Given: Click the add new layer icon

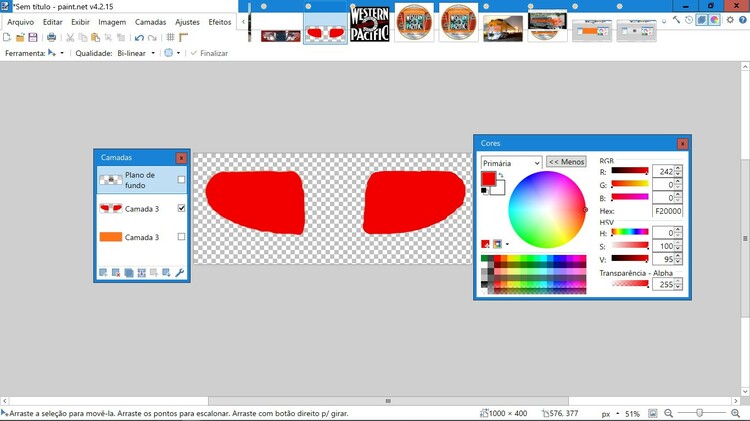Looking at the screenshot, I should coord(102,272).
